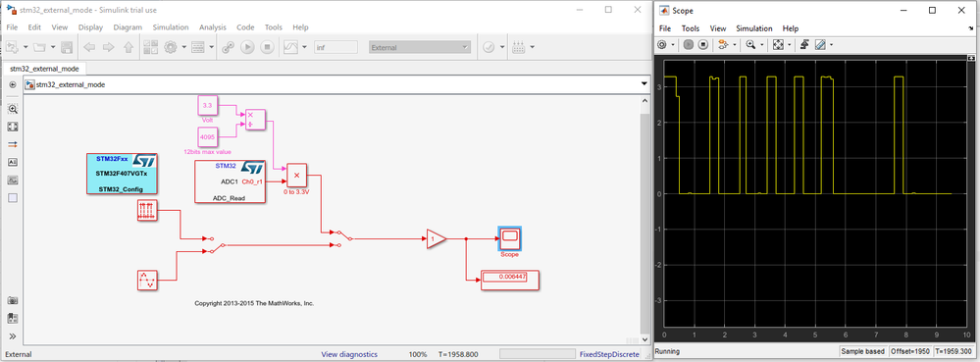Stop simulation from the Scope toolbar
Screen dimensions: 980x362
(702, 44)
